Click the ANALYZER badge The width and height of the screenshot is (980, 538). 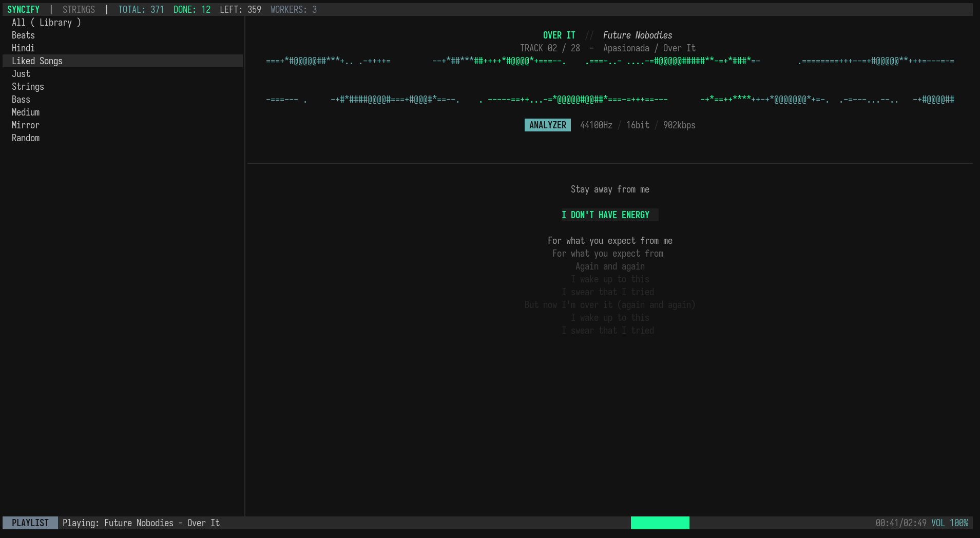[548, 125]
